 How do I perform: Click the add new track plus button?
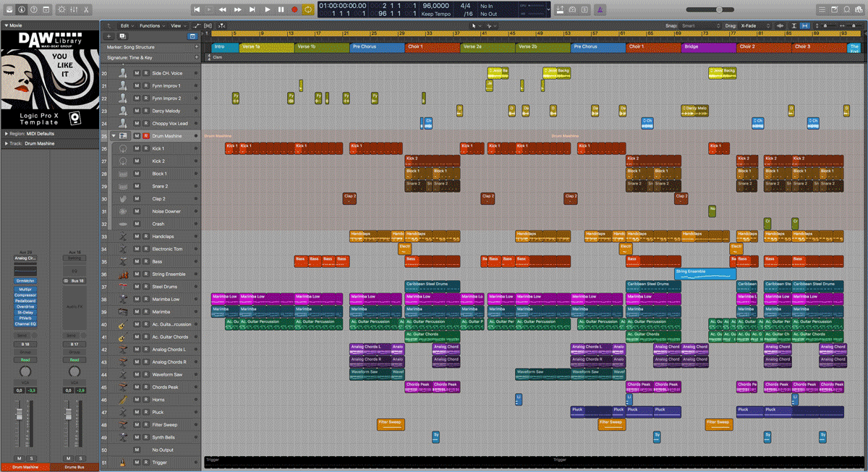pos(109,35)
